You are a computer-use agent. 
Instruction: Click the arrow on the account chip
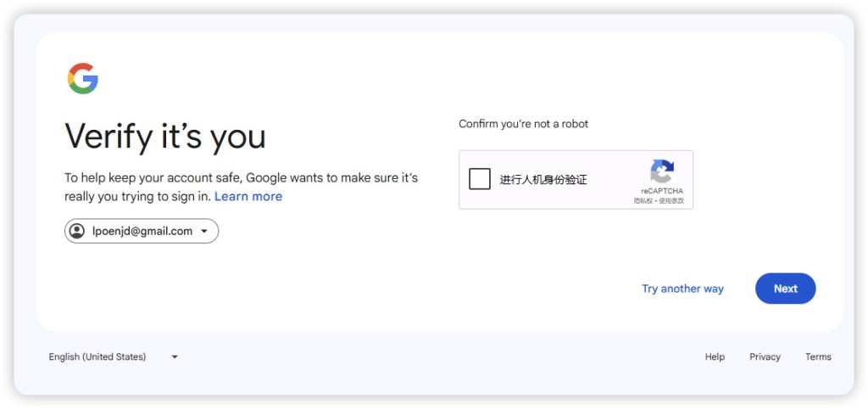point(204,232)
